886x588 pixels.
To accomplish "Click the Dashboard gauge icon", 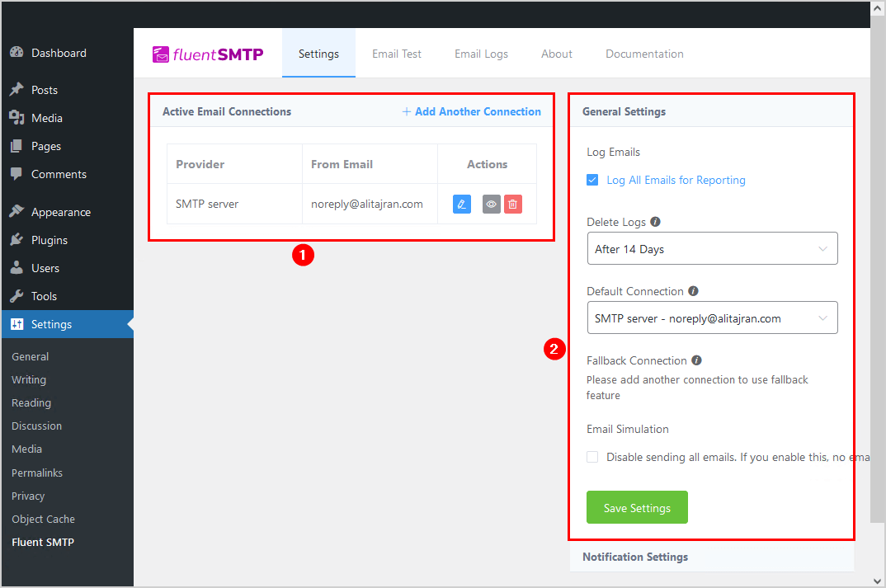I will (17, 53).
